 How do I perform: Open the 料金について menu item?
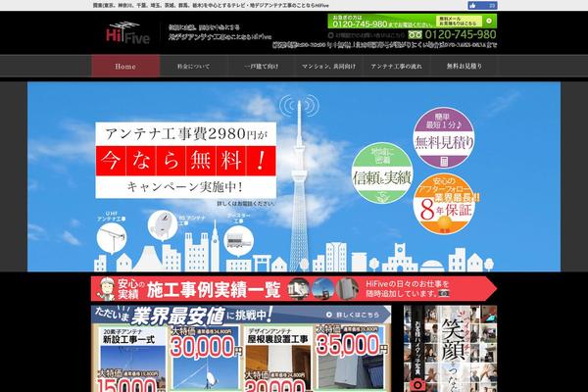click(x=193, y=67)
